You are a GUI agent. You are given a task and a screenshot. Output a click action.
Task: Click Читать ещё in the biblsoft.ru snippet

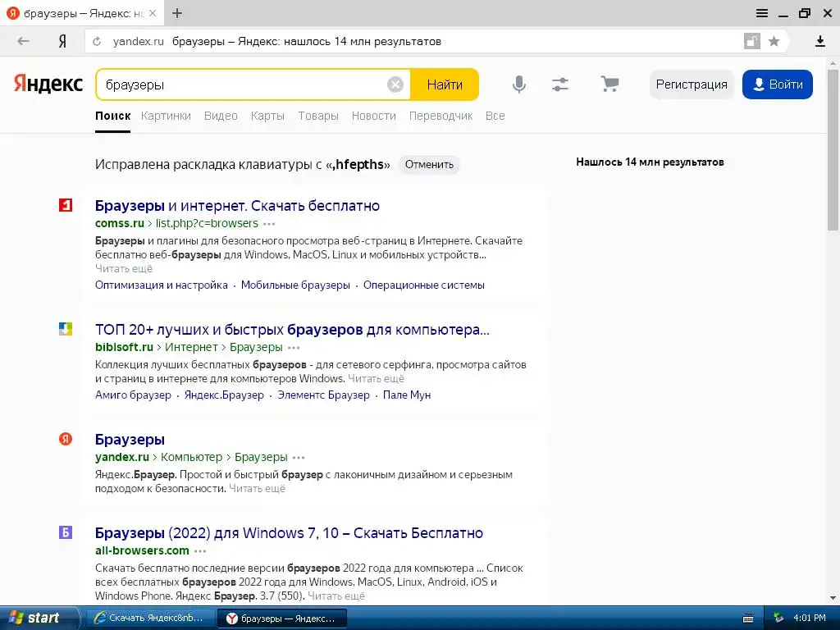[x=376, y=379]
